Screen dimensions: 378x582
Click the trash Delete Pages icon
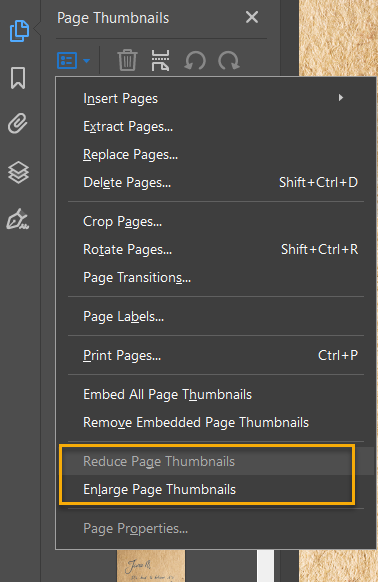127,60
